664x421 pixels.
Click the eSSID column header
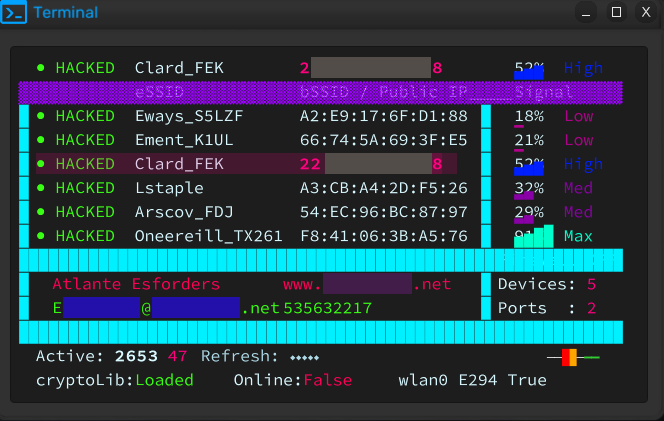pyautogui.click(x=159, y=92)
